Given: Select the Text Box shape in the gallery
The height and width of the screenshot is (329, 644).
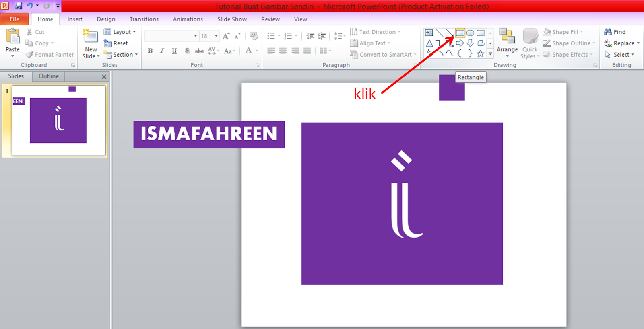Looking at the screenshot, I should click(x=429, y=33).
